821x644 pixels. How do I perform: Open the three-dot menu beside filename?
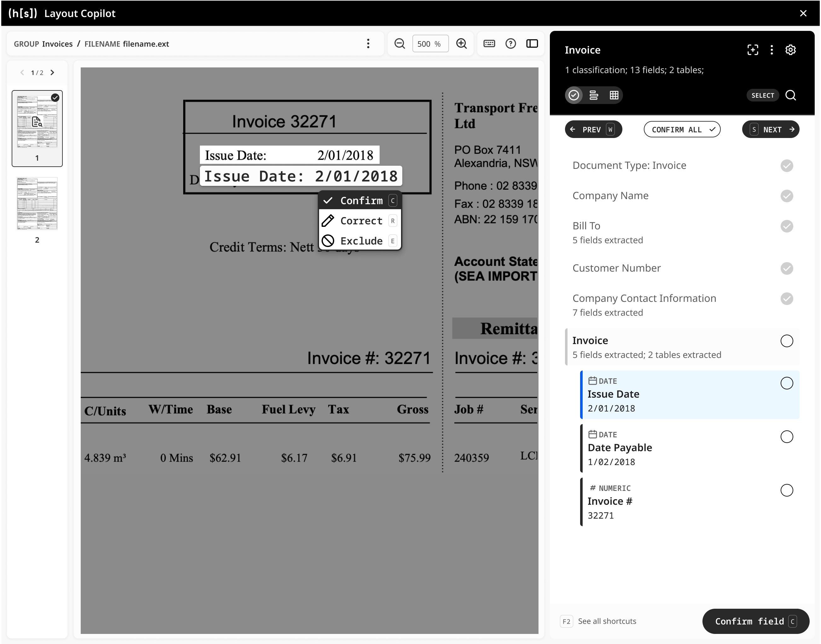click(368, 44)
